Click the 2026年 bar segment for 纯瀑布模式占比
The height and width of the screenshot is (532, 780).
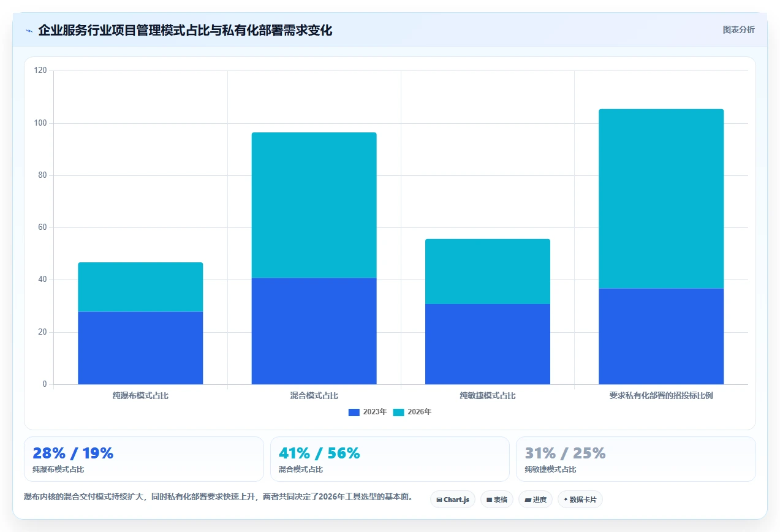point(140,287)
